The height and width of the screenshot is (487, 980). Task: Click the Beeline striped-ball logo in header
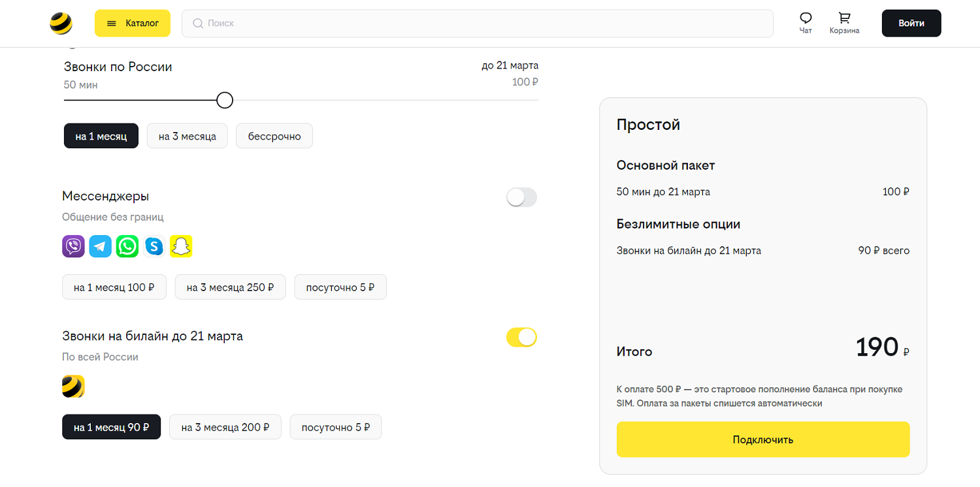61,24
